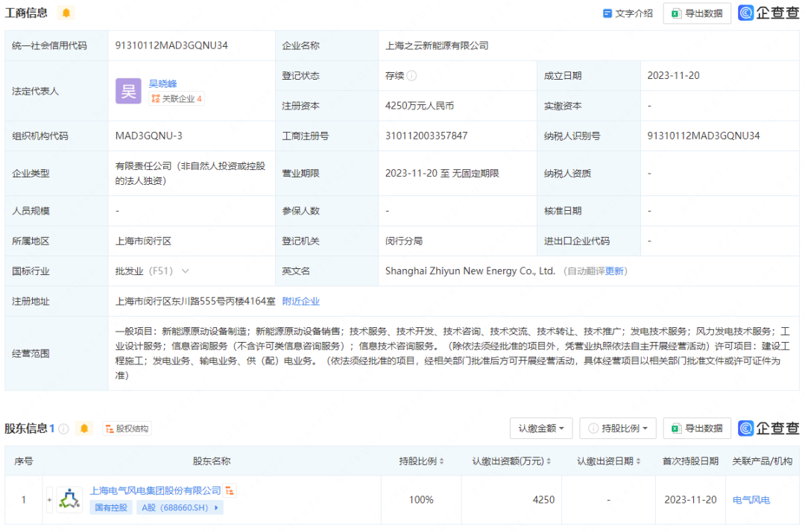Sort by the 持股比例 column header
This screenshot has height=532, width=805.
coord(421,461)
